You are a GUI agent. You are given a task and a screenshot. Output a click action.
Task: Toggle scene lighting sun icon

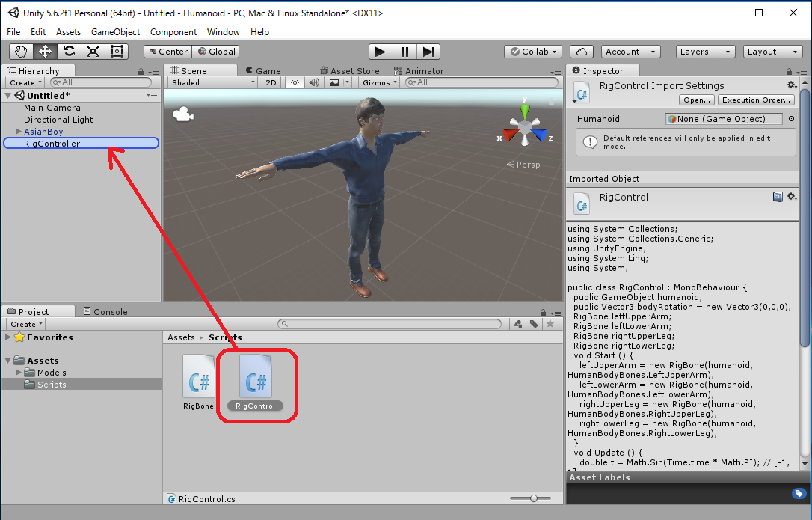click(295, 82)
